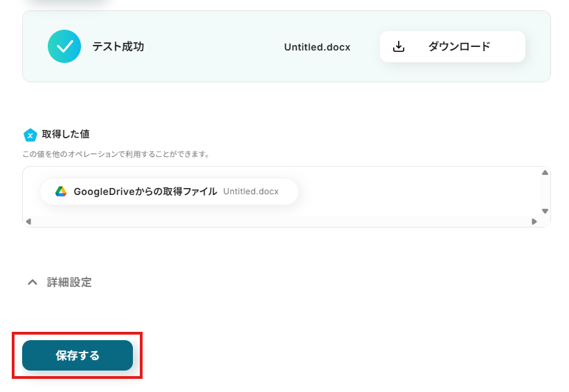Viewport: 569px width, 392px height.
Task: Select the GoogleDriveからの取得ファイル value chip
Action: (169, 192)
